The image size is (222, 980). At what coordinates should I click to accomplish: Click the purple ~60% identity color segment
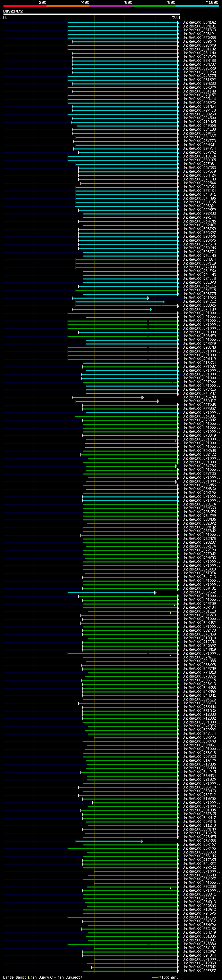[x=111, y=6]
